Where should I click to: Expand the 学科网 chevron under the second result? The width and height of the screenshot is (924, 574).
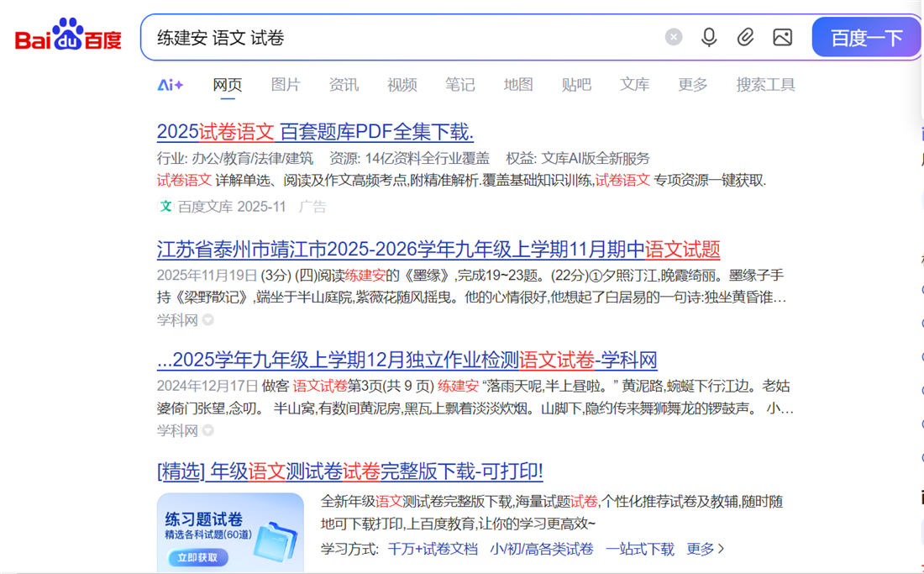tap(207, 430)
